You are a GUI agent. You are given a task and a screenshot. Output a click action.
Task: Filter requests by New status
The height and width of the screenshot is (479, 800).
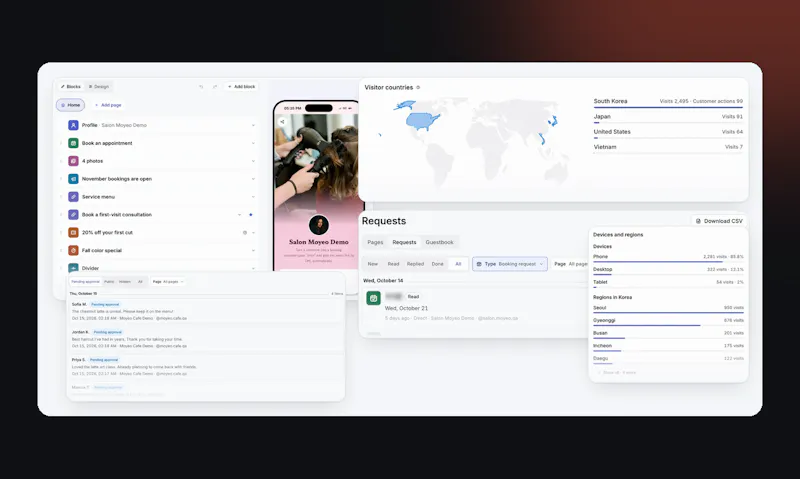pyautogui.click(x=373, y=264)
